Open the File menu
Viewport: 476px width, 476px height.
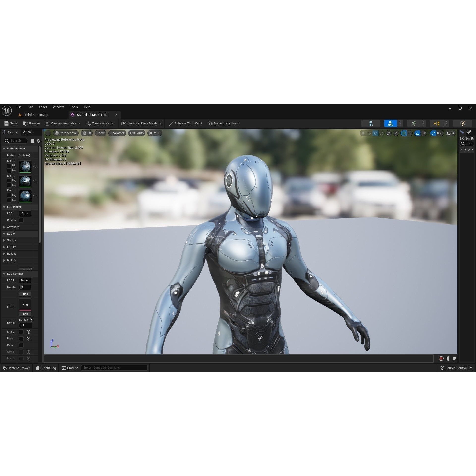coord(19,107)
